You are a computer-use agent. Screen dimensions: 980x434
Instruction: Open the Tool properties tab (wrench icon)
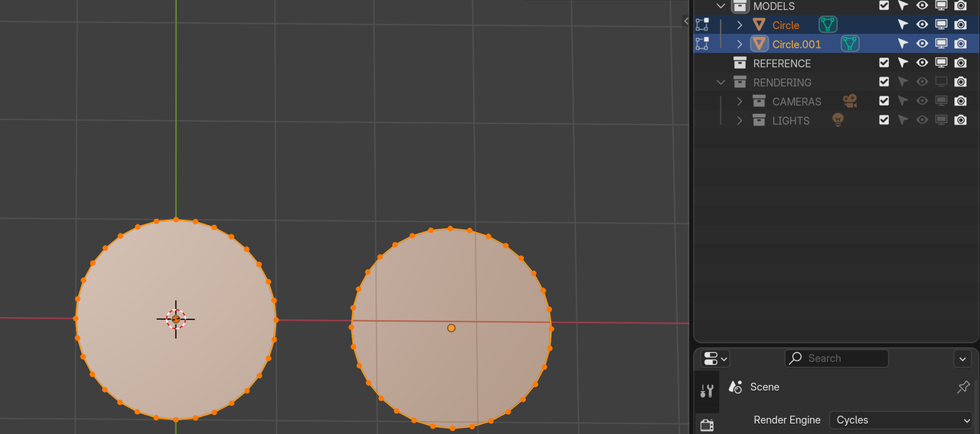click(707, 391)
